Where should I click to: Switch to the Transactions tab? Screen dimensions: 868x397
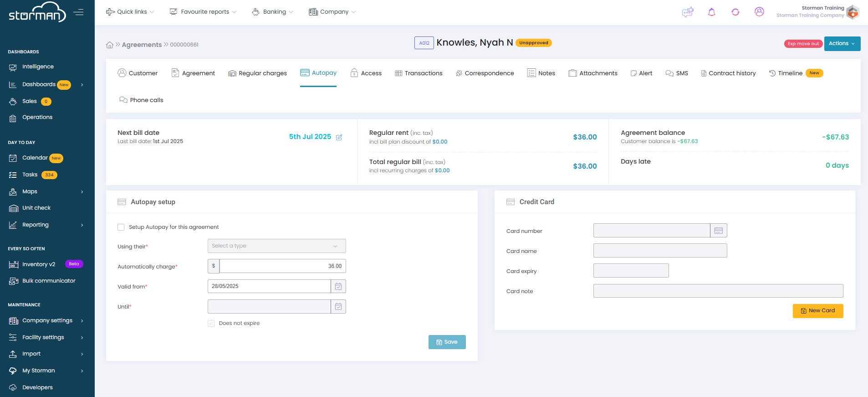(419, 73)
